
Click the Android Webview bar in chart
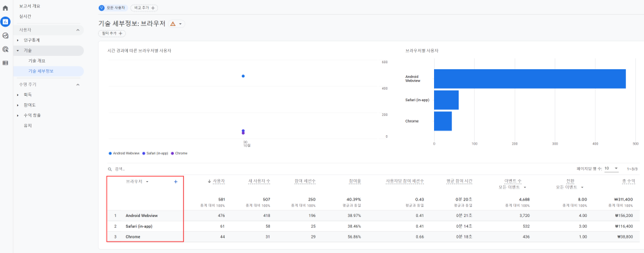point(530,79)
